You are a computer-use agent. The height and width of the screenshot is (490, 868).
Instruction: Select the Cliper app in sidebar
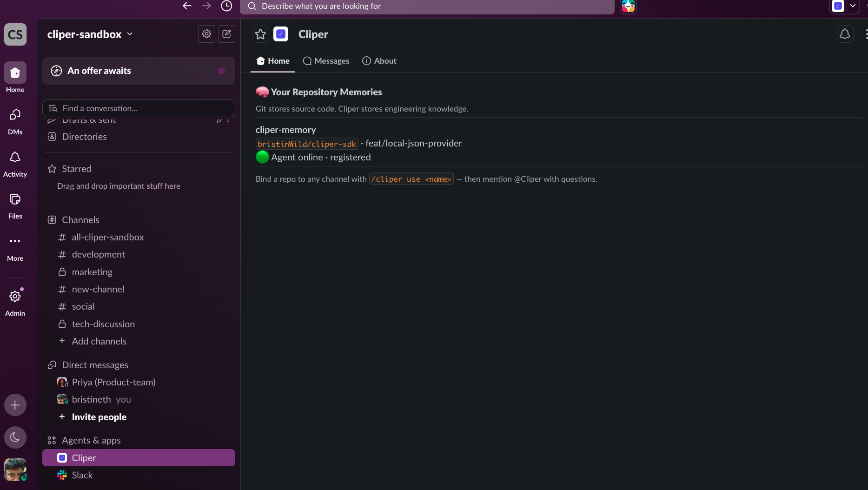[139, 458]
